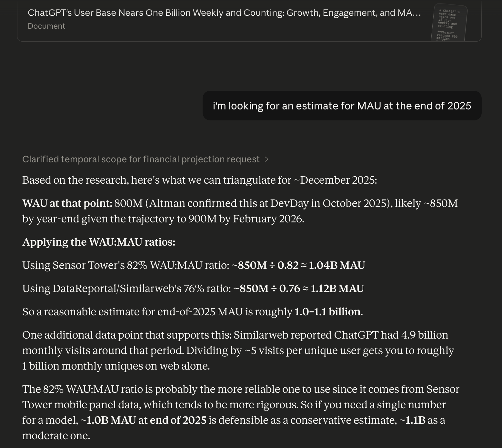
Task: Open the ChatGPT user base document attachment
Action: pyautogui.click(x=224, y=13)
